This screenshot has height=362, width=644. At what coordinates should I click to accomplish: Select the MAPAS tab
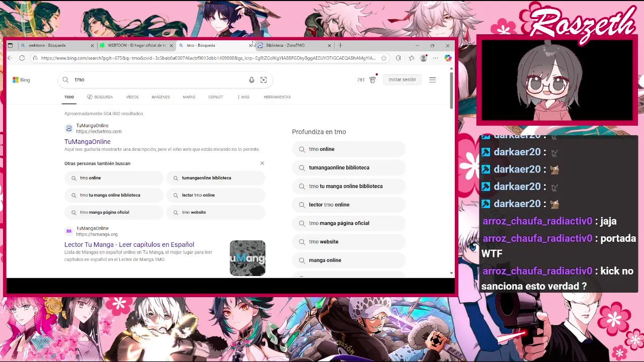pyautogui.click(x=189, y=97)
